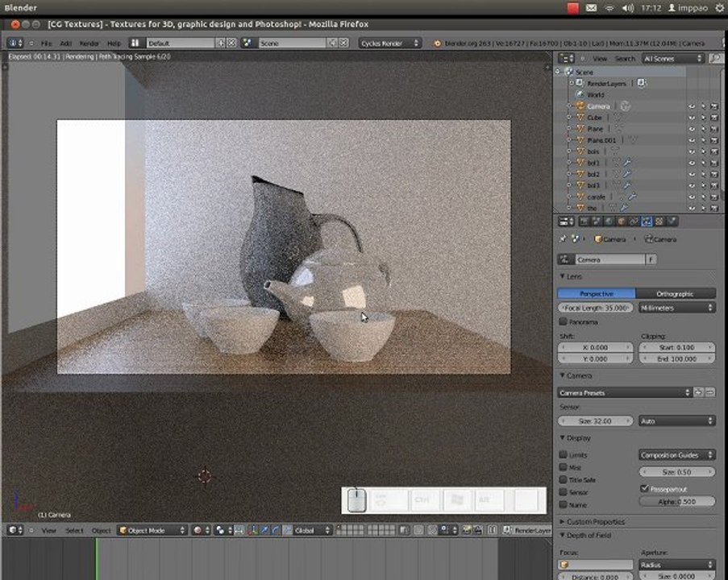Toggle selectability arrow for bois object
The width and height of the screenshot is (728, 580).
pos(703,151)
